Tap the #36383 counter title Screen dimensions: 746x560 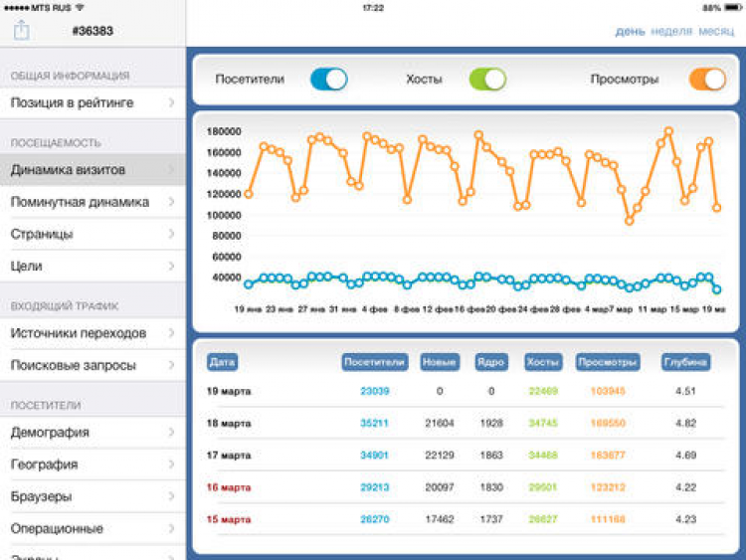(x=93, y=31)
